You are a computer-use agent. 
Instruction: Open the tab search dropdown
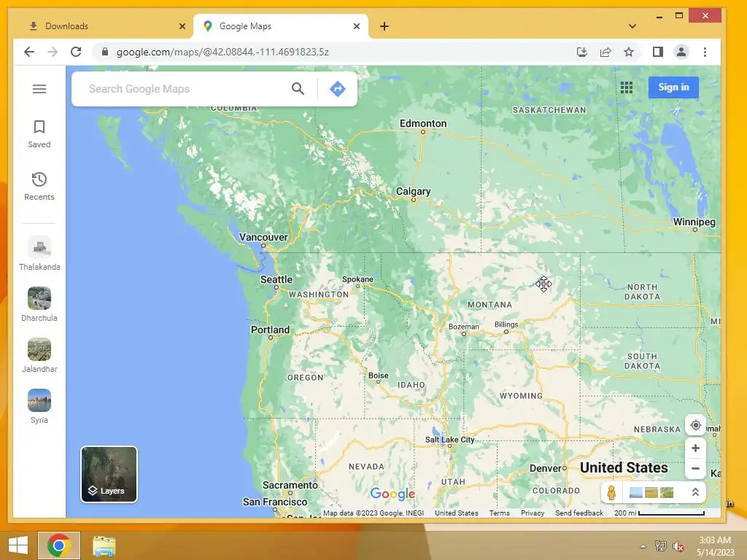coord(632,26)
